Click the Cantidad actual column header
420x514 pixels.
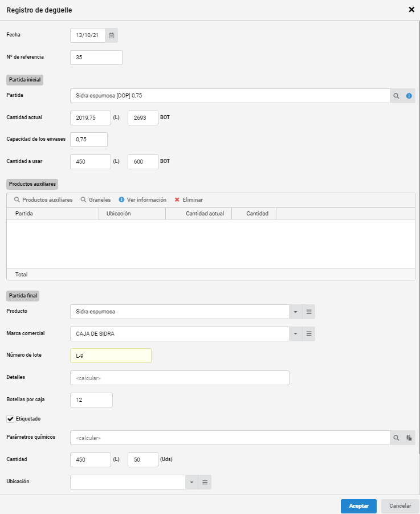[199, 213]
